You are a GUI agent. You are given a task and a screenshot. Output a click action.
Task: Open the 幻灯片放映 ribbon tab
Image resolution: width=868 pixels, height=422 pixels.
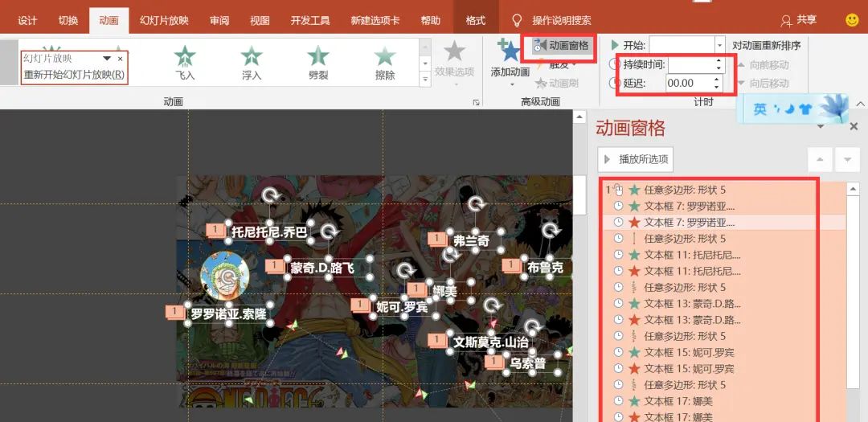point(164,20)
